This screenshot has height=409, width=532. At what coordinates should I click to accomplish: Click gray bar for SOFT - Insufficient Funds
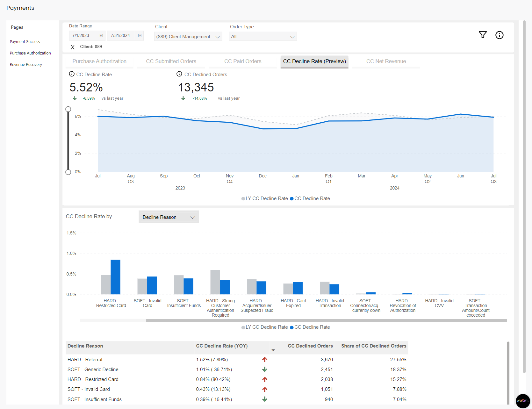179,285
